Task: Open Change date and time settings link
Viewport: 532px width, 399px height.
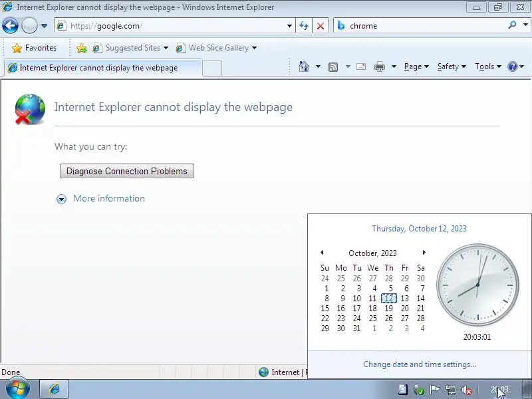Action: pos(420,364)
